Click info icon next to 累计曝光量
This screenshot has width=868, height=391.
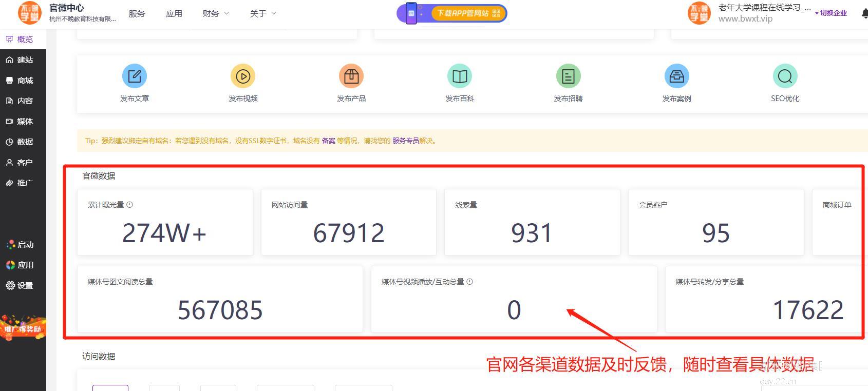(130, 205)
